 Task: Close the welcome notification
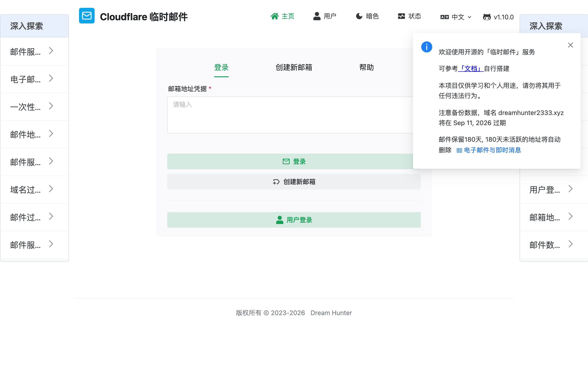pyautogui.click(x=571, y=45)
